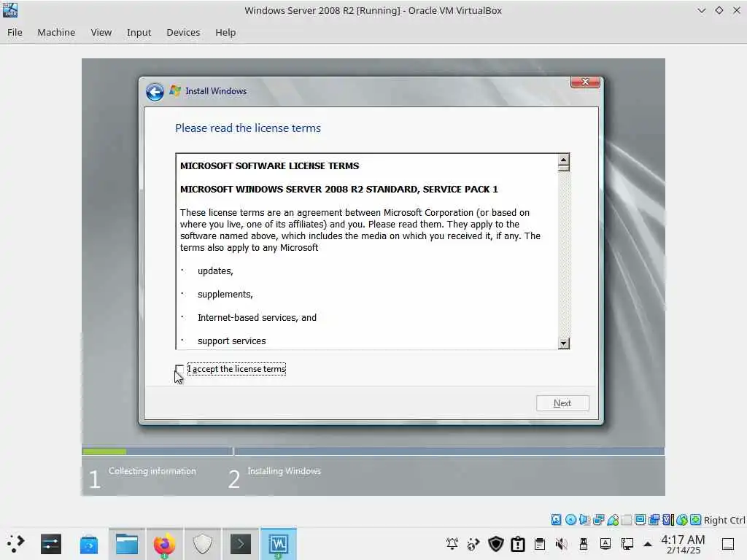Click the license terms scrollbar track
747x560 pixels.
(x=564, y=254)
